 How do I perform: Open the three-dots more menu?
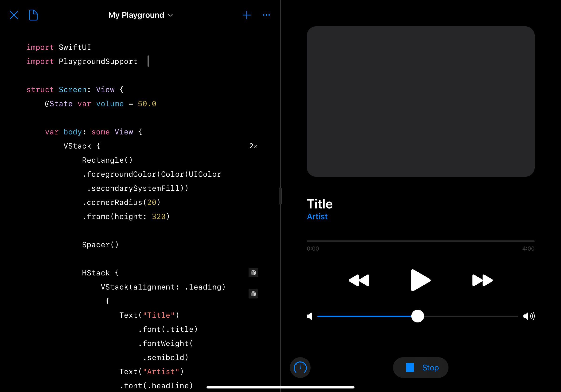tap(266, 15)
